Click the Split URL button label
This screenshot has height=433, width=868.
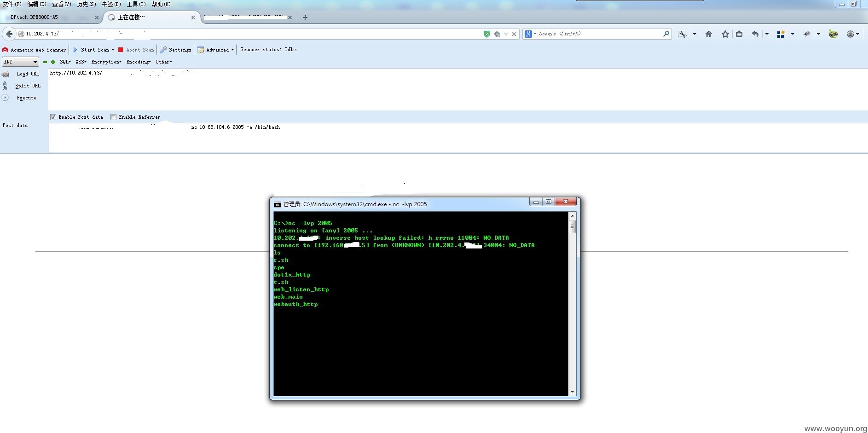tap(28, 86)
